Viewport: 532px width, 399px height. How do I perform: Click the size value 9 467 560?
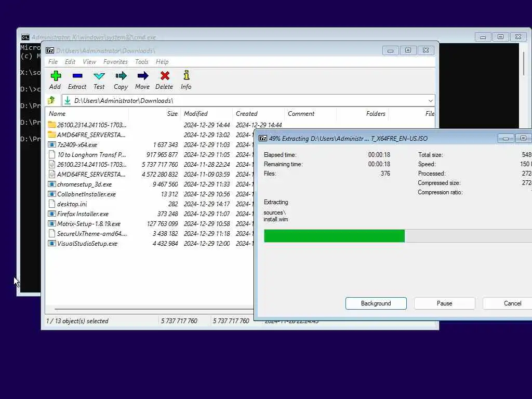[x=165, y=184]
